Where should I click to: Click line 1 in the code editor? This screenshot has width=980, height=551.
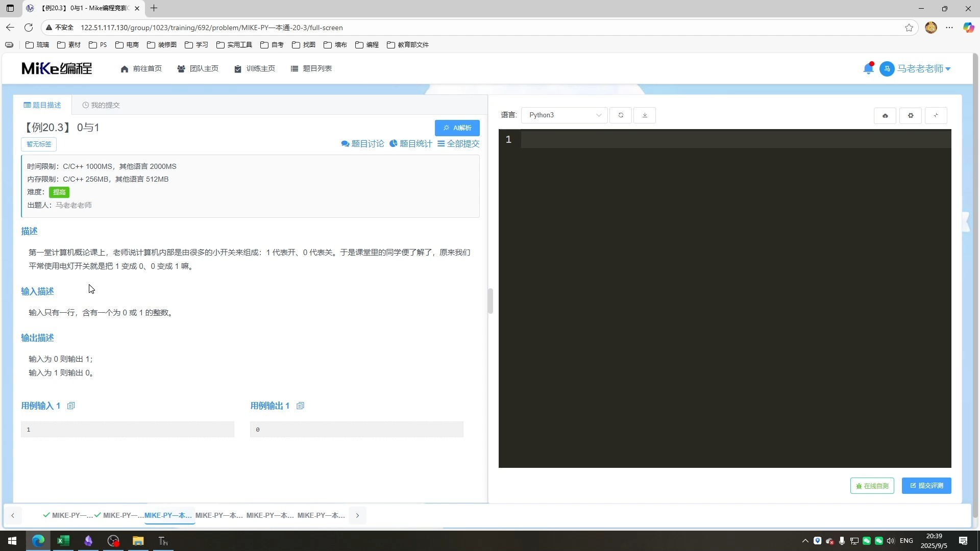[735, 139]
